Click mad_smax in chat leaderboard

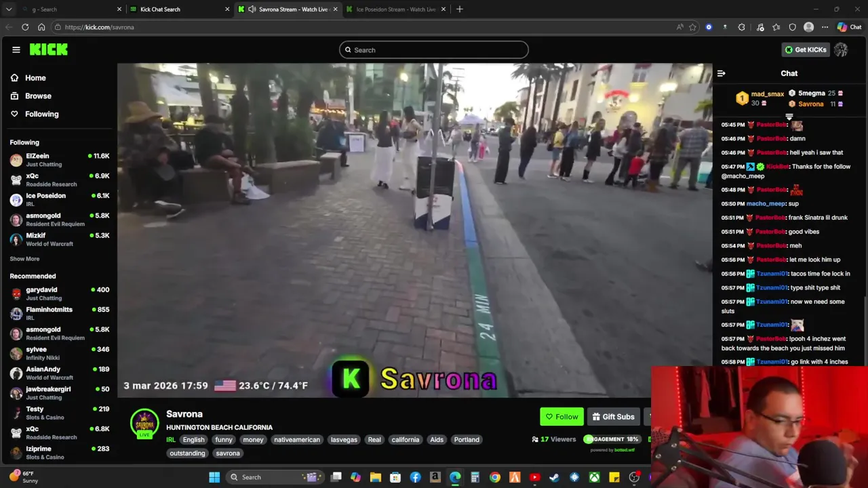coord(768,94)
